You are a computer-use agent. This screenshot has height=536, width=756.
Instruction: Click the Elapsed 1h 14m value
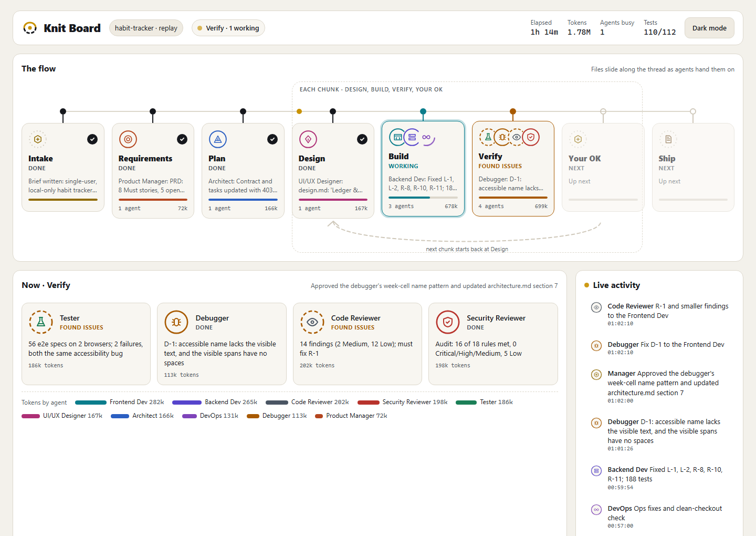(544, 32)
